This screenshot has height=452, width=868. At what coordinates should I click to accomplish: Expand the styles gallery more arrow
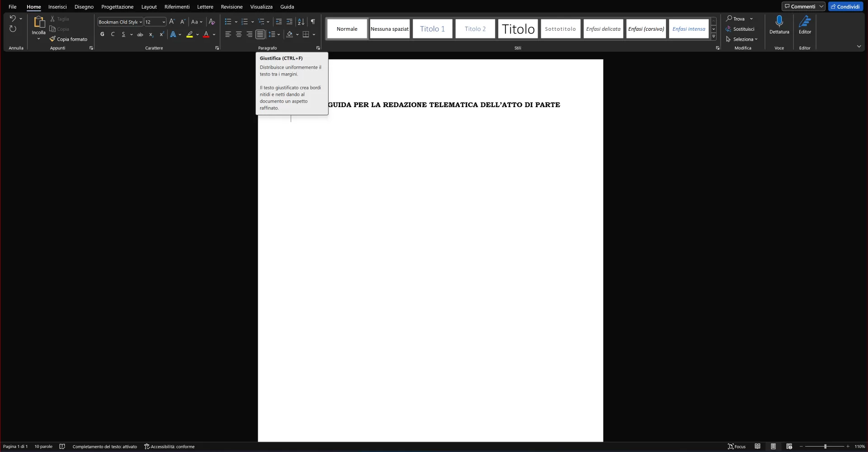714,37
